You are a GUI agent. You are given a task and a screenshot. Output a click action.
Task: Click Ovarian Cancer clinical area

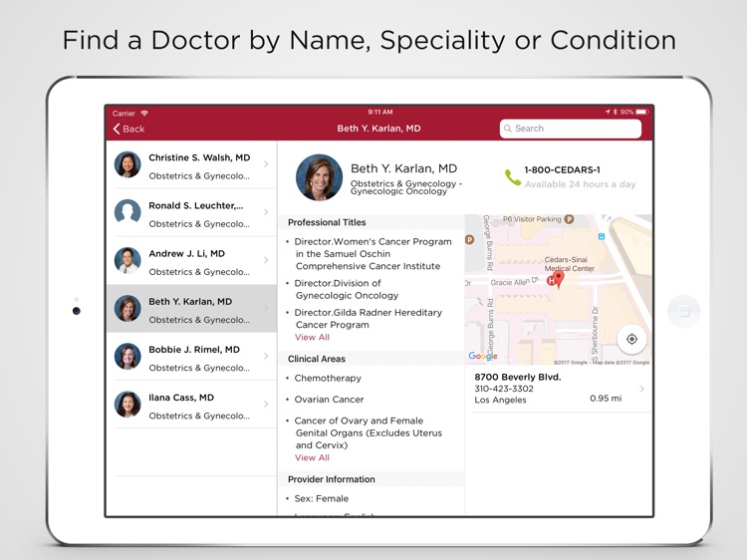(x=329, y=400)
